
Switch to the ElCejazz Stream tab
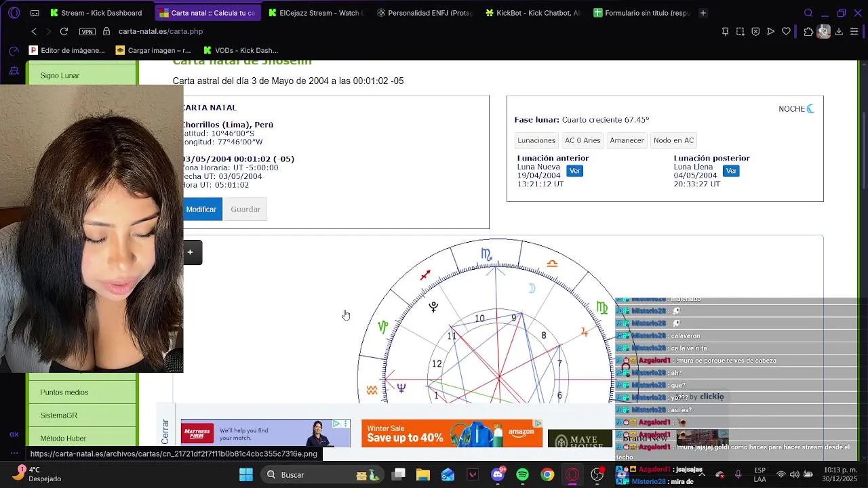tap(316, 13)
